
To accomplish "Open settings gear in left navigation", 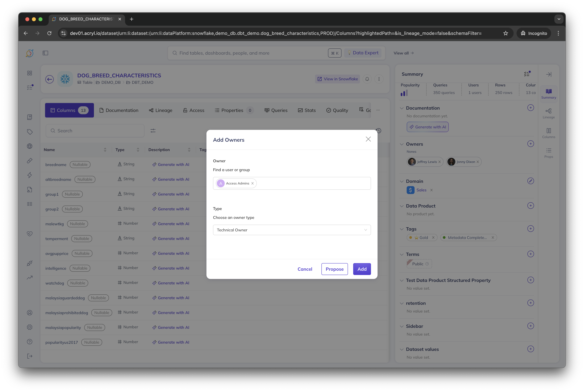I will click(x=29, y=327).
